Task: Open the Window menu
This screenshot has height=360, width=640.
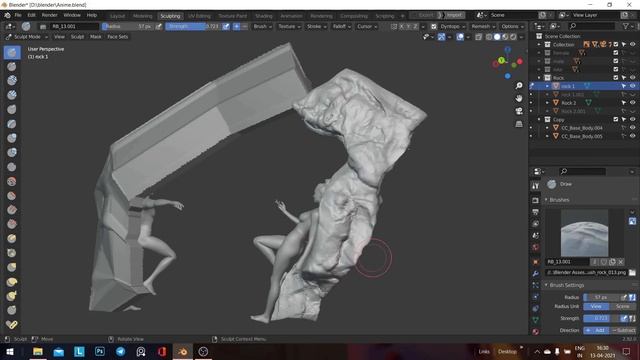Action: [x=72, y=15]
